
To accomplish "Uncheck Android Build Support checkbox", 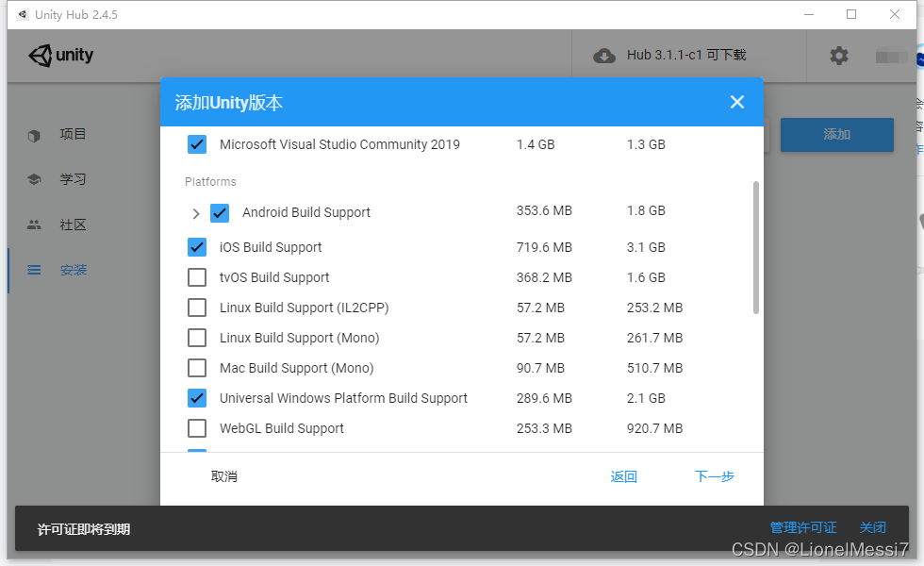I will point(219,213).
